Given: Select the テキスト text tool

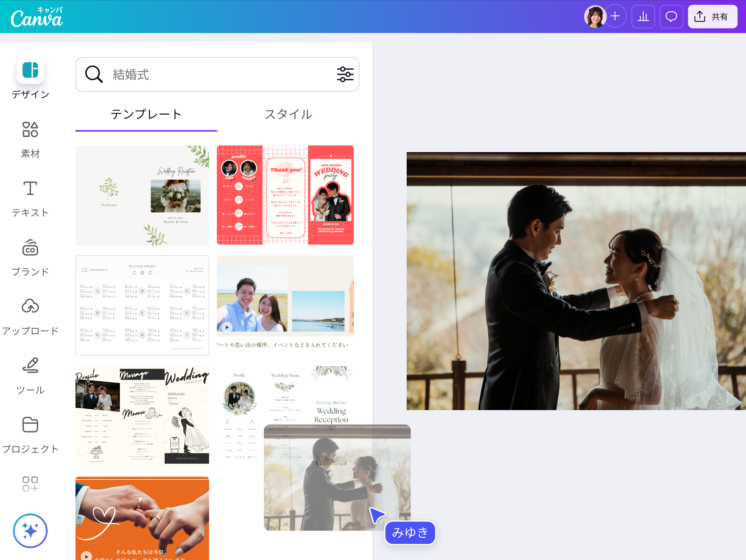Looking at the screenshot, I should coord(30,199).
